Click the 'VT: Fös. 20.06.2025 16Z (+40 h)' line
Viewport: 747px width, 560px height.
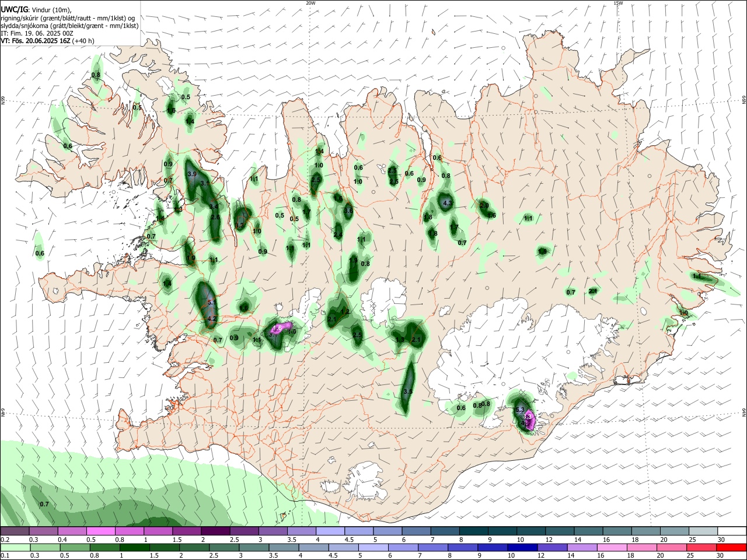coord(47,41)
